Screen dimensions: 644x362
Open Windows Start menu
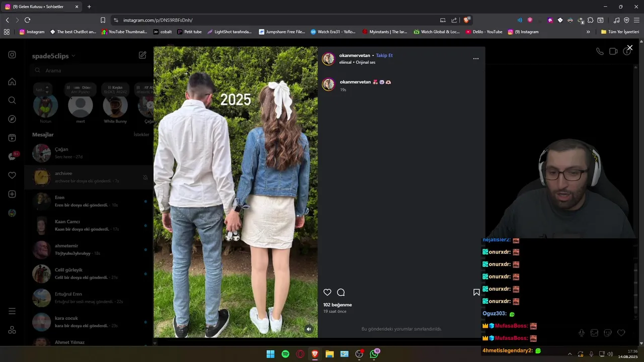point(271,354)
